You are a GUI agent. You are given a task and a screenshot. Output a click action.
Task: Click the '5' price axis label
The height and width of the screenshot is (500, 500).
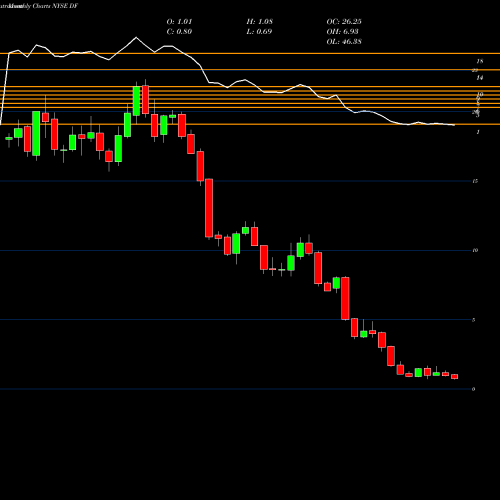click(x=474, y=320)
